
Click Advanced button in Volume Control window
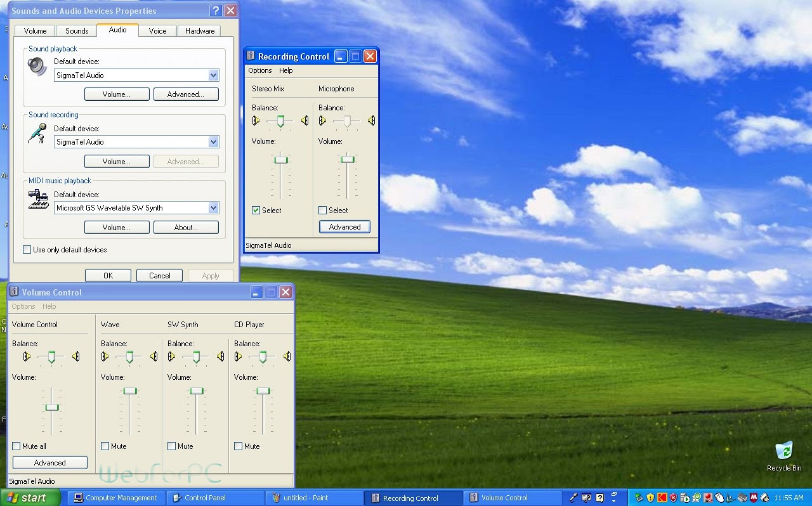50,463
